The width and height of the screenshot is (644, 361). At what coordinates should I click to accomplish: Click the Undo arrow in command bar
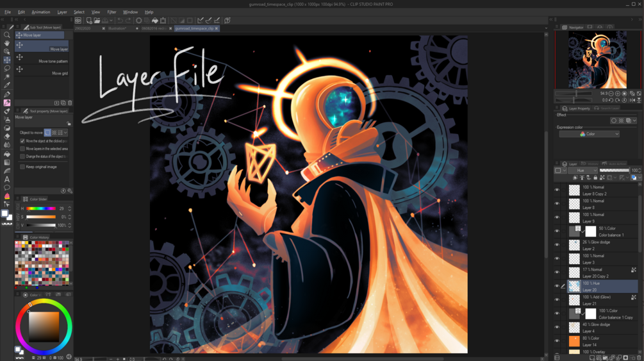[120, 20]
